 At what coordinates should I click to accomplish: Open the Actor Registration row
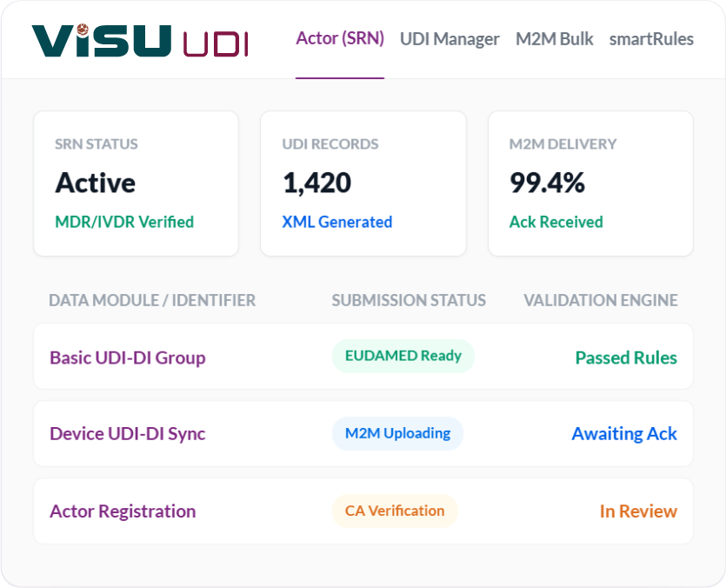point(363,511)
